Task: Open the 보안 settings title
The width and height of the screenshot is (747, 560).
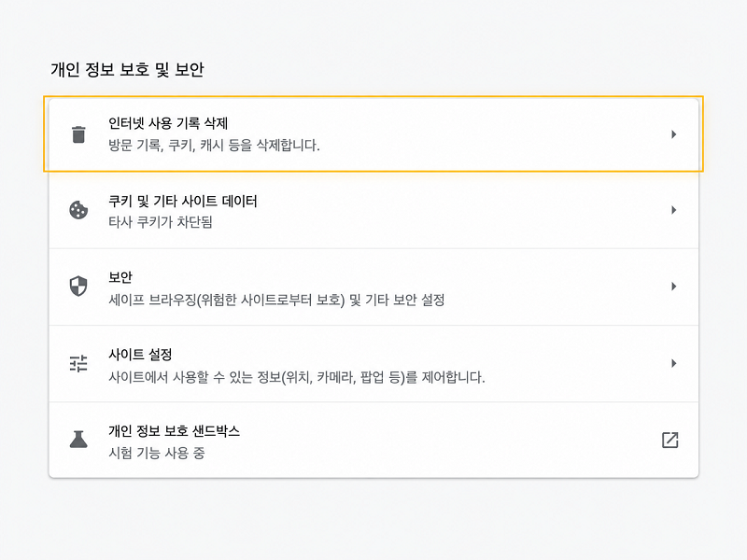Action: [x=120, y=277]
